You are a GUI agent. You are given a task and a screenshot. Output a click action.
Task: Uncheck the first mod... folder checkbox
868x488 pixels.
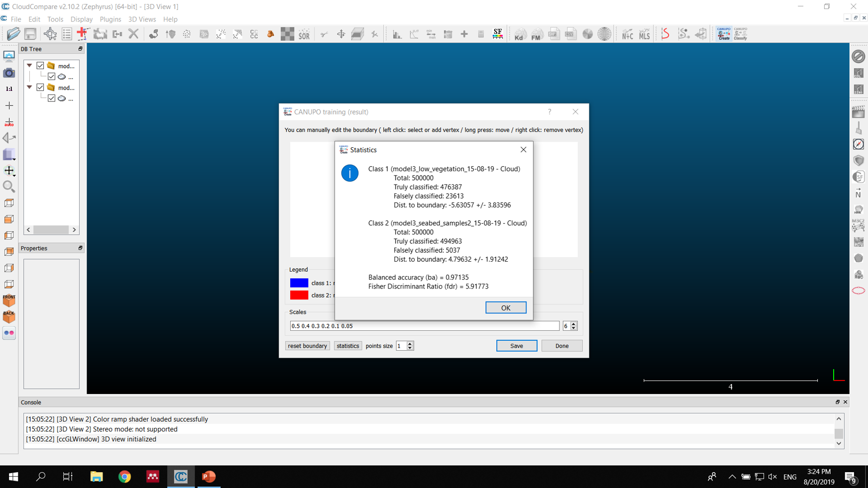[x=40, y=66]
